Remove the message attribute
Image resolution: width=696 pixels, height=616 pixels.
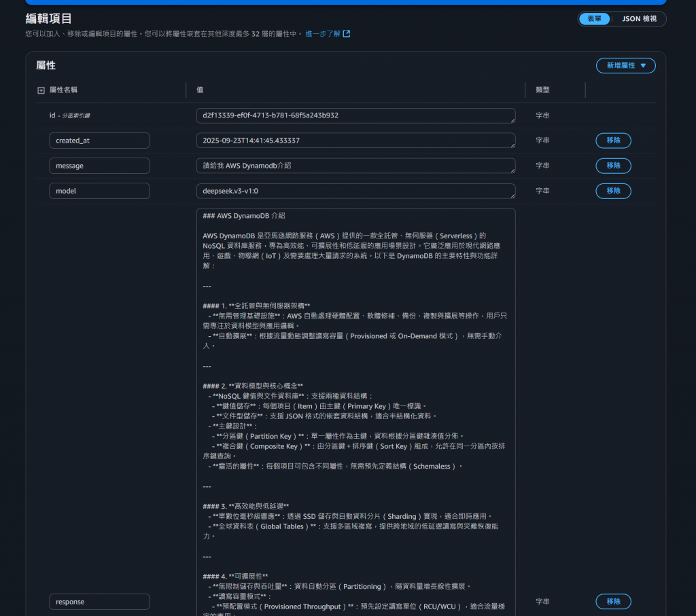coord(613,166)
